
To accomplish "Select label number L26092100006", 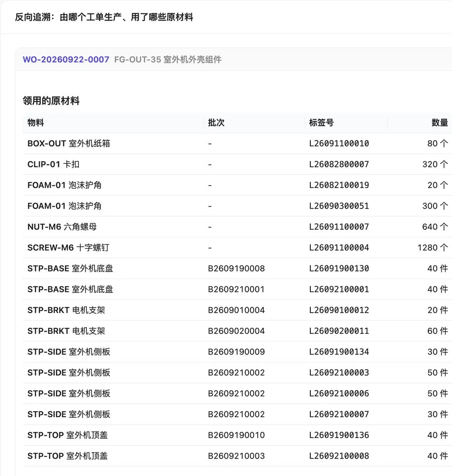I will click(339, 394).
